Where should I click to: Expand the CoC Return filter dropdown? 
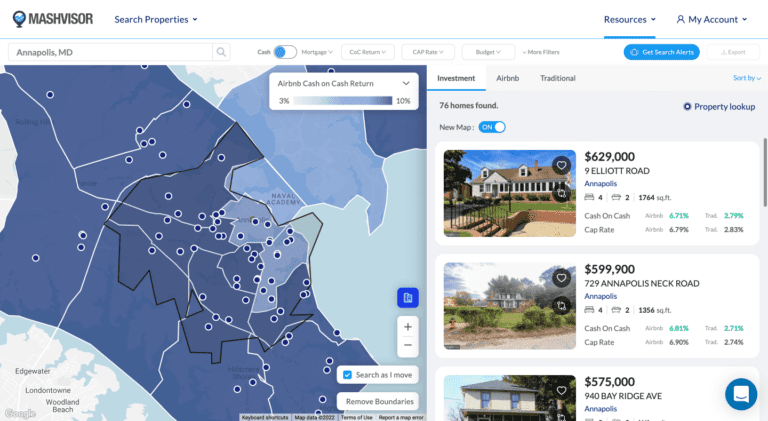click(367, 52)
